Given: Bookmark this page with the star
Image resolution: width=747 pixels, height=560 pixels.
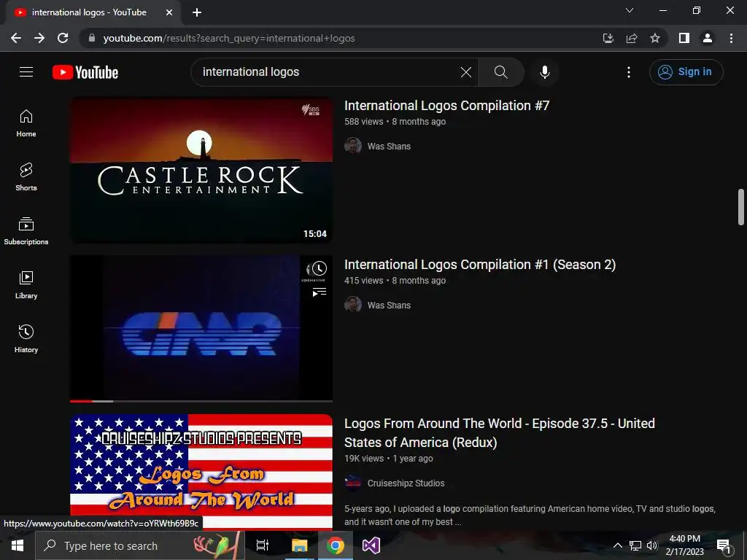Looking at the screenshot, I should click(x=655, y=38).
